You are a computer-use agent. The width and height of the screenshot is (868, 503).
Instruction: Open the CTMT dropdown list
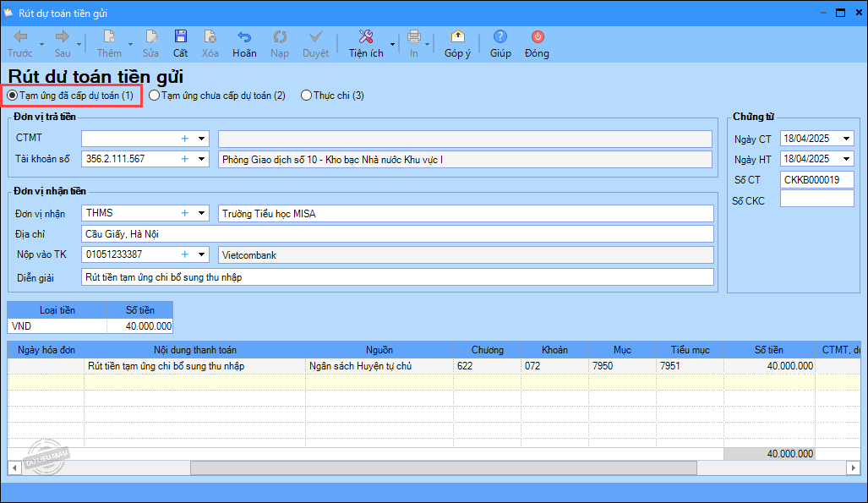(201, 139)
